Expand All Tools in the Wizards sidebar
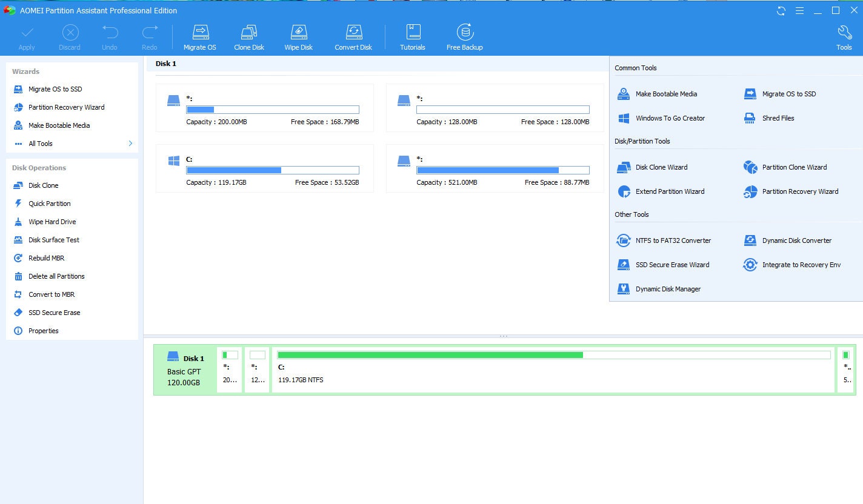The image size is (863, 504). [40, 144]
